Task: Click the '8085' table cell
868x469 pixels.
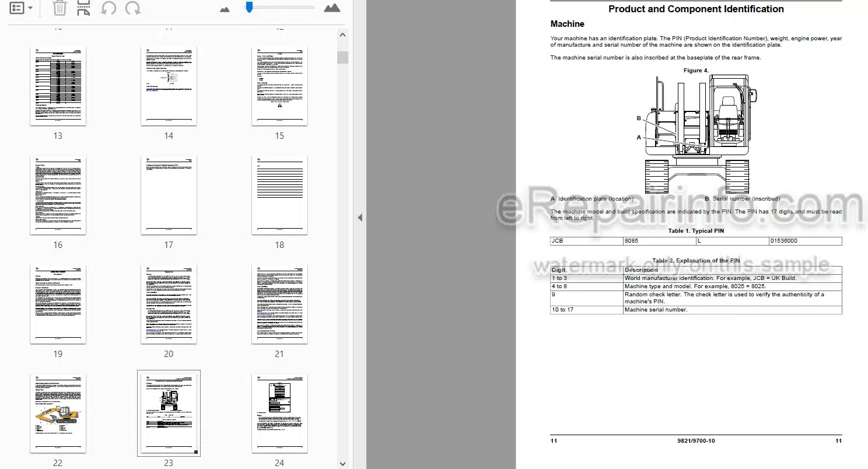Action: click(x=659, y=241)
